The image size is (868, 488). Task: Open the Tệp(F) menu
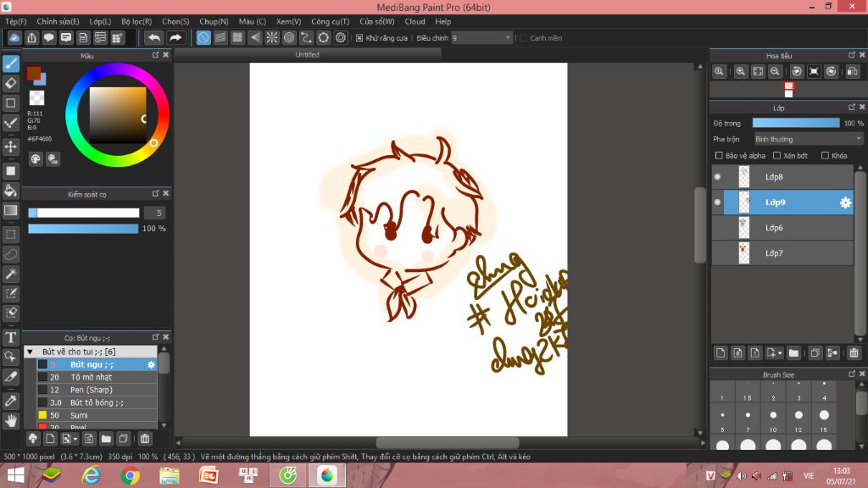[15, 21]
